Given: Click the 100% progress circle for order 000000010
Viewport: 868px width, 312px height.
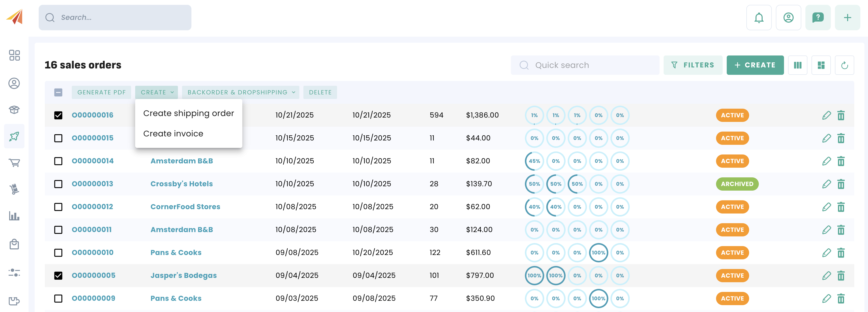Looking at the screenshot, I should pyautogui.click(x=598, y=253).
